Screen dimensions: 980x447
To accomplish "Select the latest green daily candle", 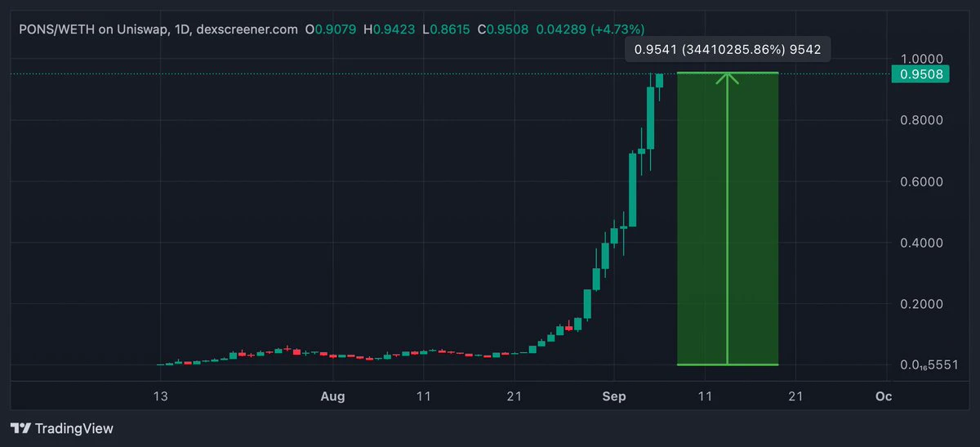I will pyautogui.click(x=659, y=80).
